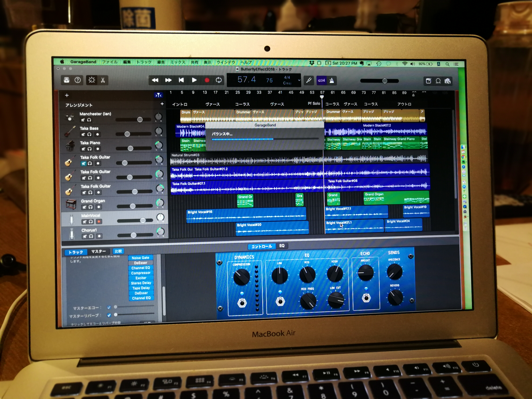
Task: Switch to the EQ tab
Action: coord(282,246)
